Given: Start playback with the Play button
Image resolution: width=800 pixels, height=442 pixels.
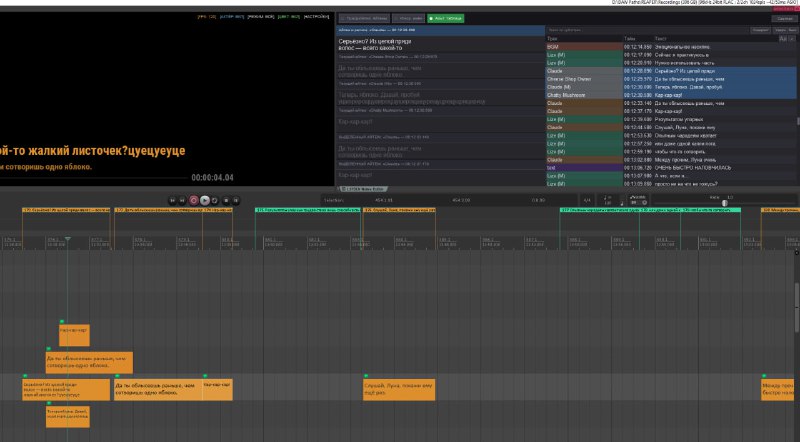Looking at the screenshot, I should click(x=205, y=201).
